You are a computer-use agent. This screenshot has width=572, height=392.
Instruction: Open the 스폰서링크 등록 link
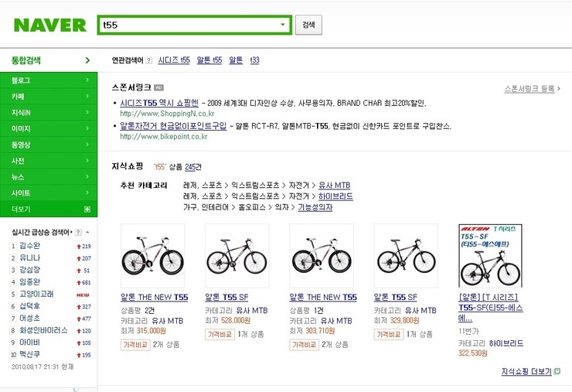529,88
